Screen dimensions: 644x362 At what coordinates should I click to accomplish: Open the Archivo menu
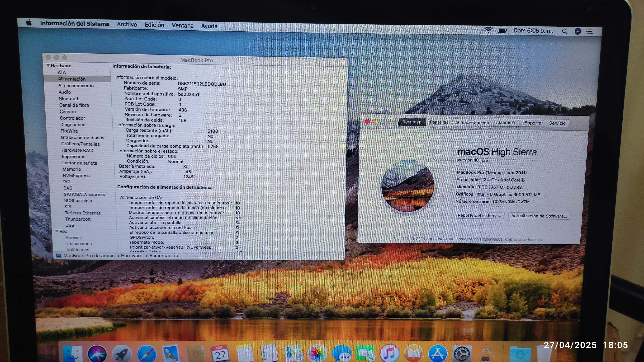[x=127, y=24]
